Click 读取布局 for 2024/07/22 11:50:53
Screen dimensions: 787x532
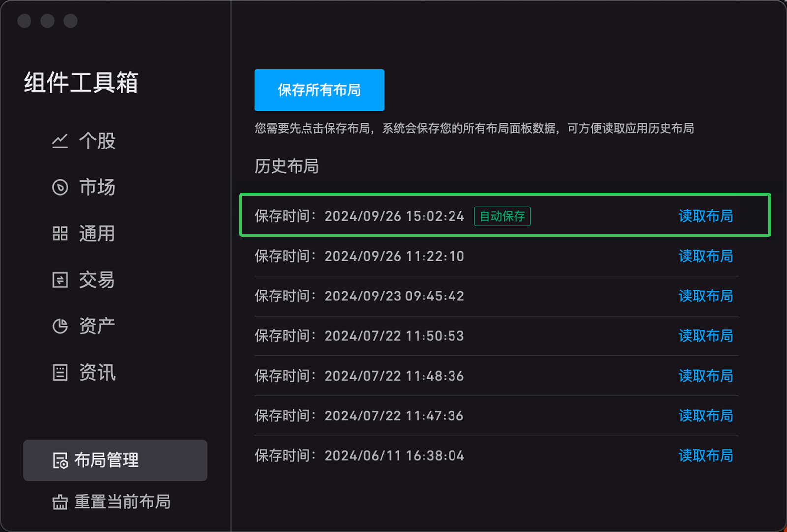tap(705, 336)
